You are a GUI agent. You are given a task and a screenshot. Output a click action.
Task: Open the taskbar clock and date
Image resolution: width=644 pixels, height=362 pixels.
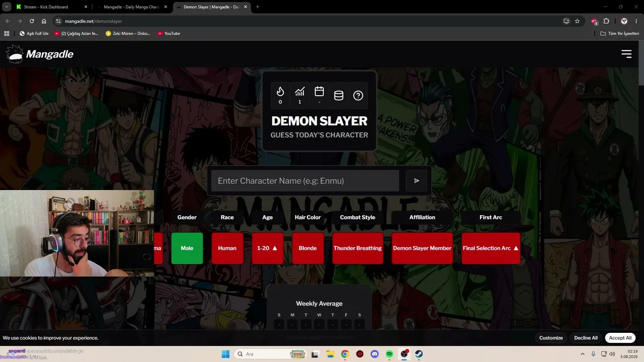pos(628,354)
